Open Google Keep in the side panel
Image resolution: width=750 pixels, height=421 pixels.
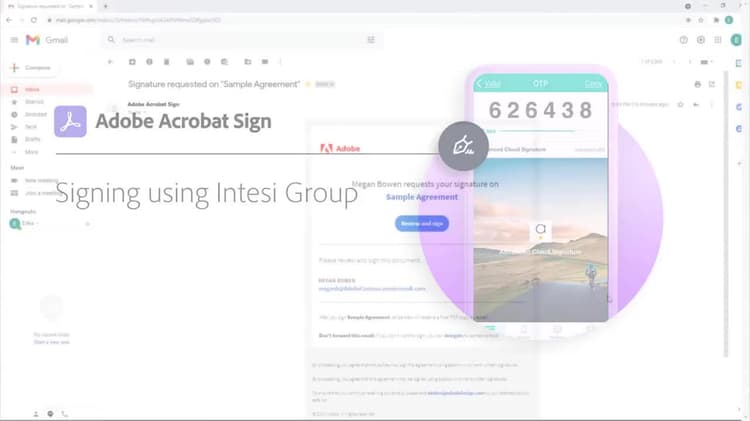coord(739,85)
